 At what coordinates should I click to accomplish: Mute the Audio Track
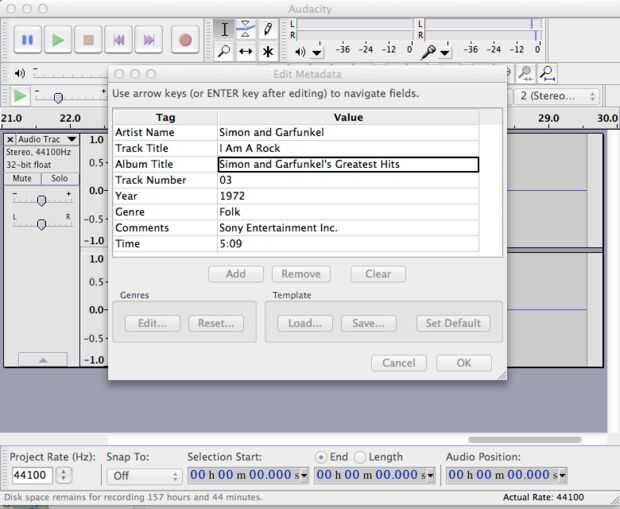(x=22, y=178)
